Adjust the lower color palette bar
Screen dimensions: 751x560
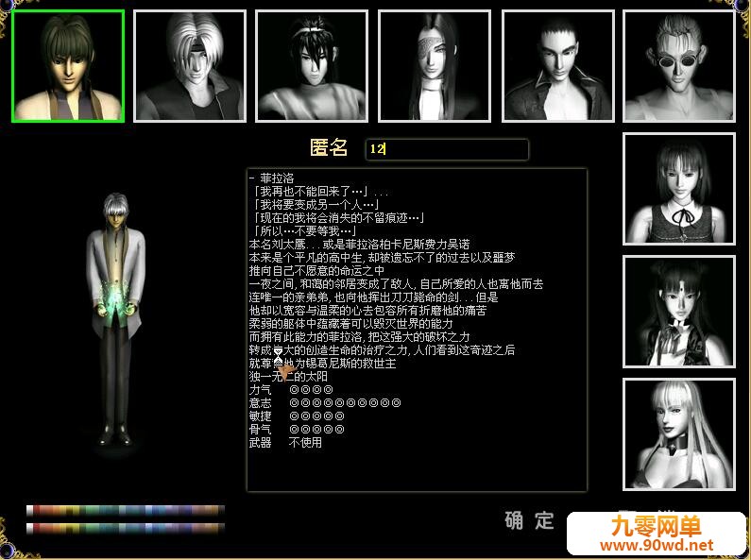pyautogui.click(x=126, y=529)
